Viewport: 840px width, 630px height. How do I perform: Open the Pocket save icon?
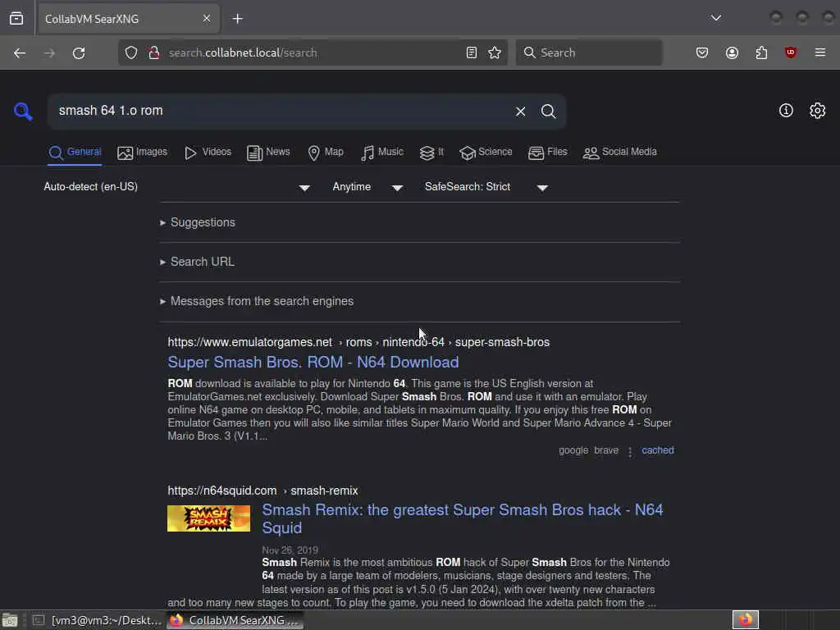(702, 52)
